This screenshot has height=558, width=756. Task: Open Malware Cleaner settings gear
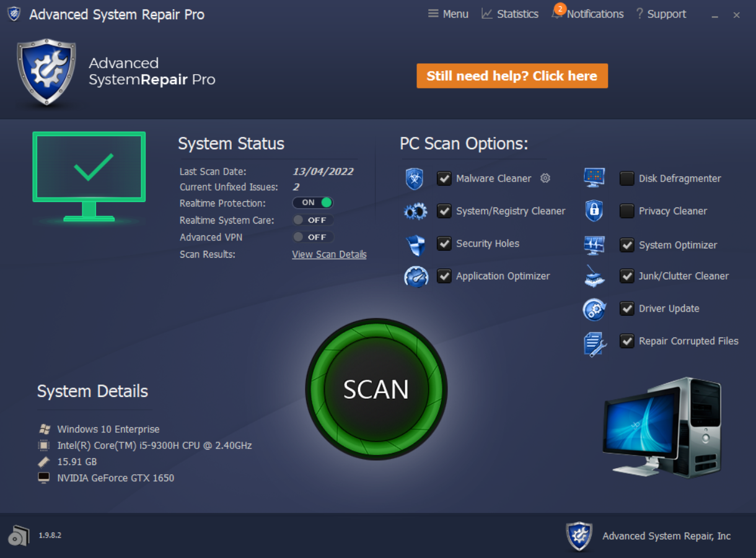click(x=545, y=178)
